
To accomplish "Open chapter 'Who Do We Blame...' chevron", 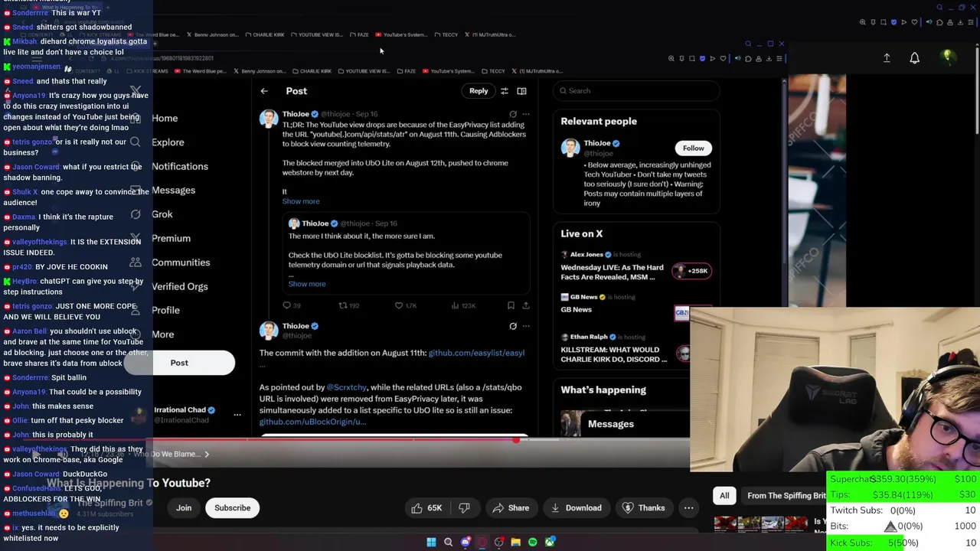I will pos(207,455).
